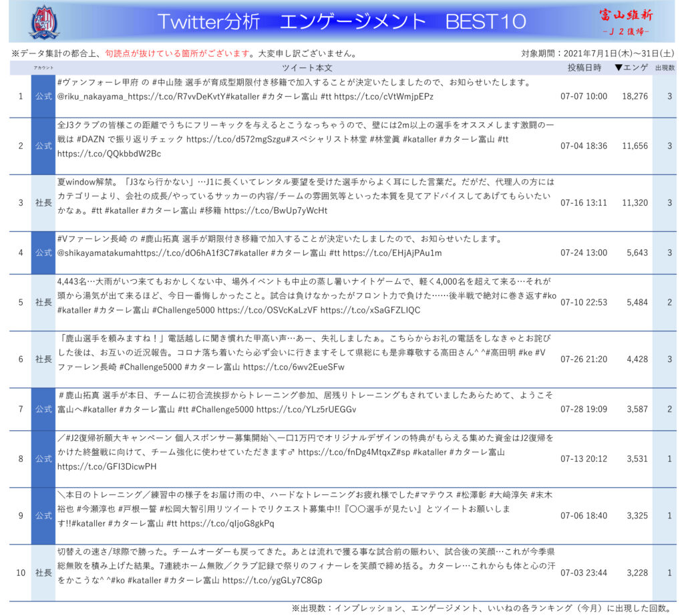The image size is (684, 616).
Task: Click the ツイート本文 column header
Action: pos(307,68)
